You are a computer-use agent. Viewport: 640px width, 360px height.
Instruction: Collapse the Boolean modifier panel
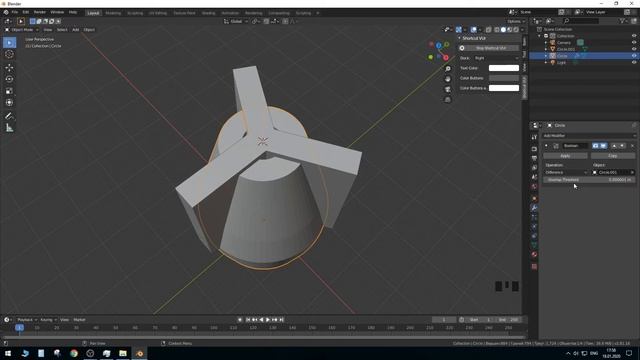[546, 146]
